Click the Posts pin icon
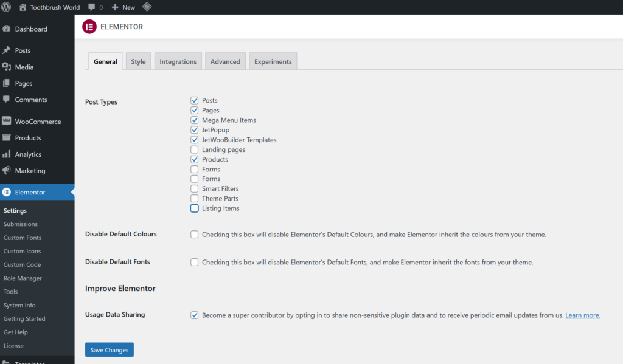Viewport: 623px width, 364px height. click(x=6, y=50)
